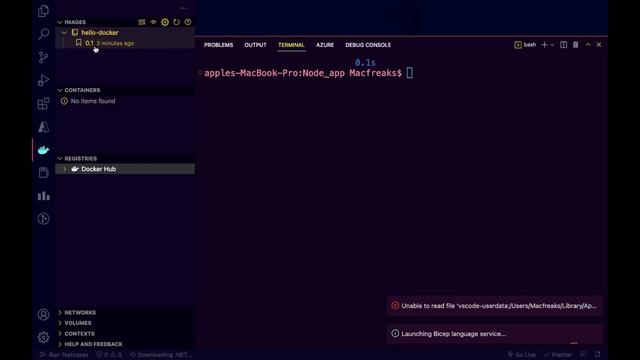640x360 pixels.
Task: Select the bash terminal label
Action: click(x=525, y=44)
